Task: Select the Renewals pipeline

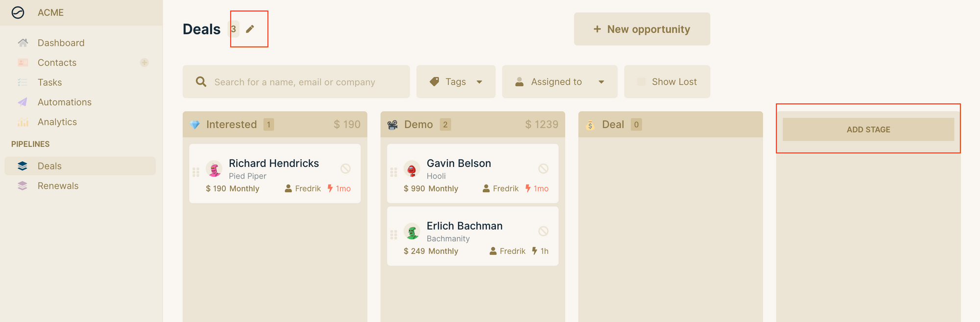Action: pos(58,185)
